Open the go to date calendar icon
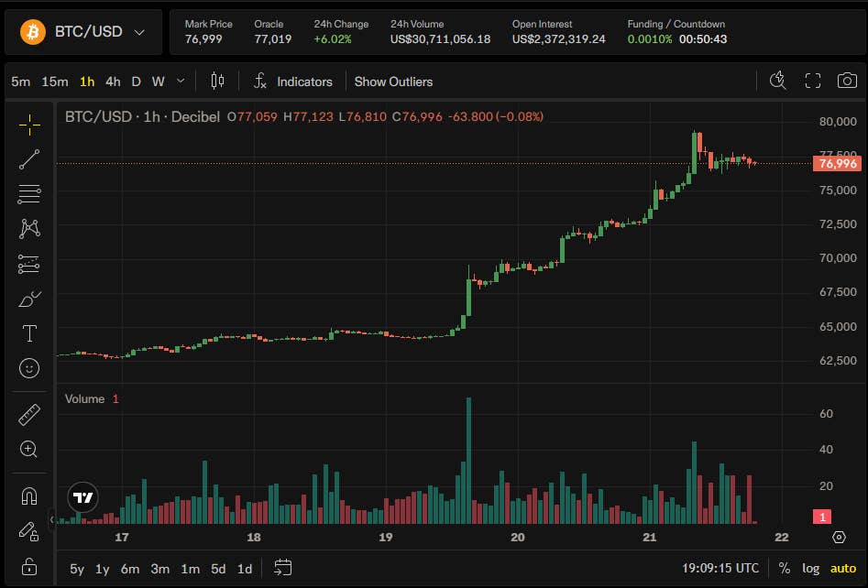 coord(283,568)
